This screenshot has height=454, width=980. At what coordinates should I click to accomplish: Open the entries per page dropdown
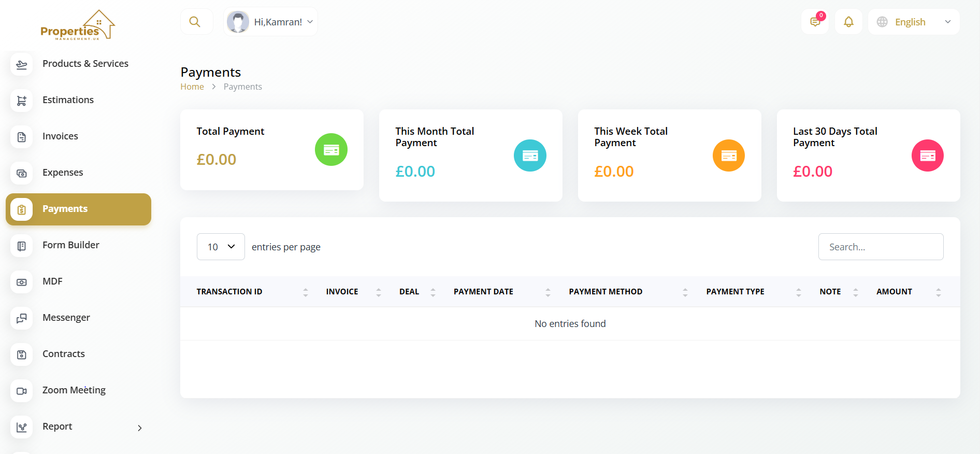pos(221,247)
